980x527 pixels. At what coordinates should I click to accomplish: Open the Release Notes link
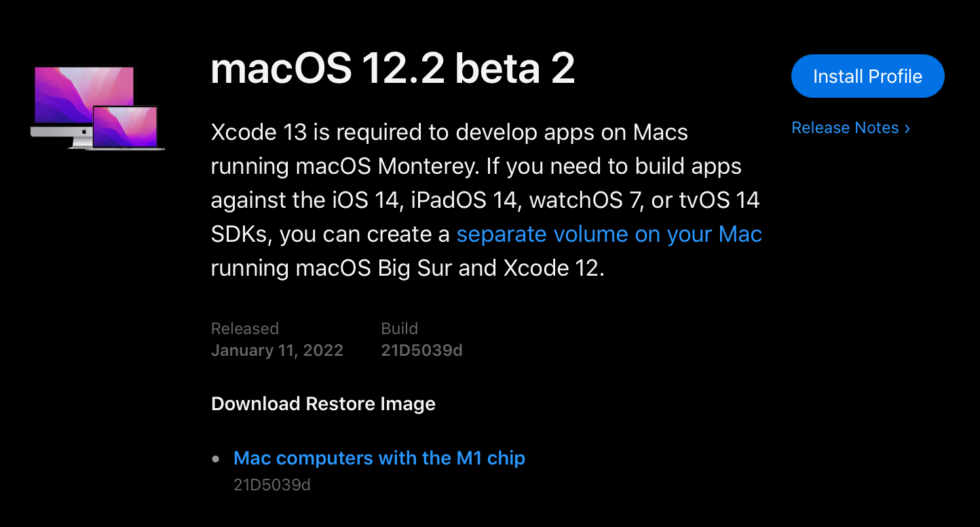(845, 128)
